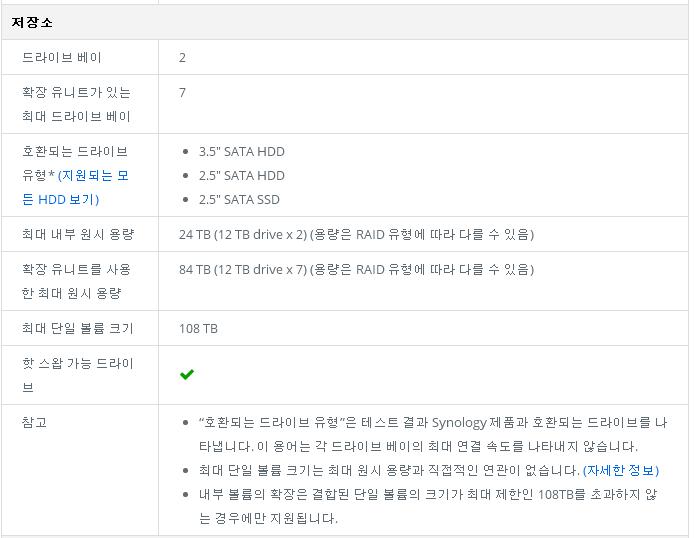Image resolution: width=694 pixels, height=538 pixels.
Task: Click the 108 TB volume size value
Action: 198,329
